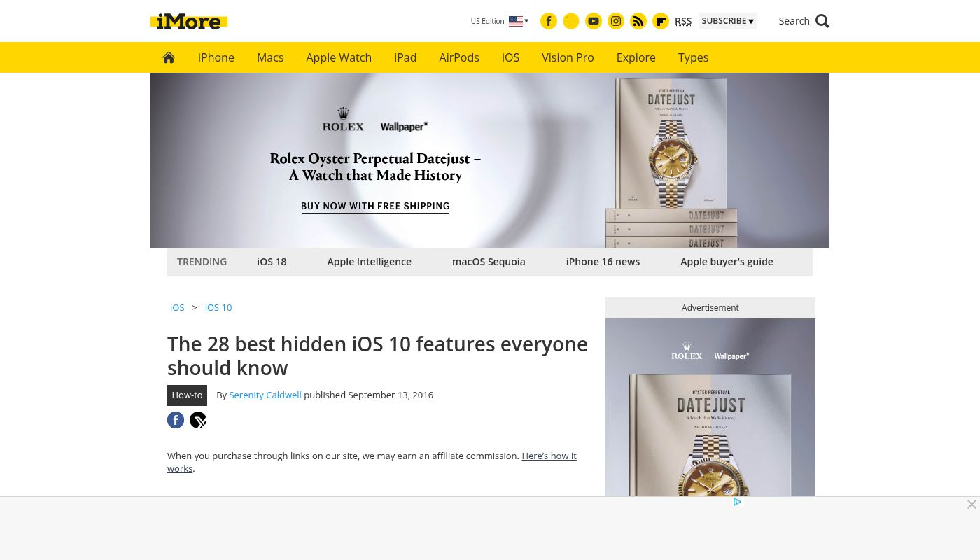The height and width of the screenshot is (560, 980).
Task: Open the Explore menu in the navigation bar
Action: 636,57
